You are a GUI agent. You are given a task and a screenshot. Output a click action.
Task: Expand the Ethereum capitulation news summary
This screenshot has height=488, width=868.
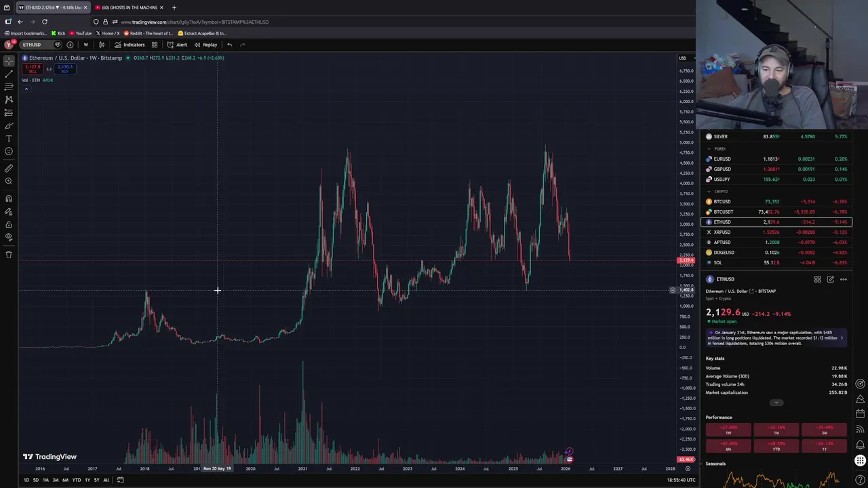(775, 338)
